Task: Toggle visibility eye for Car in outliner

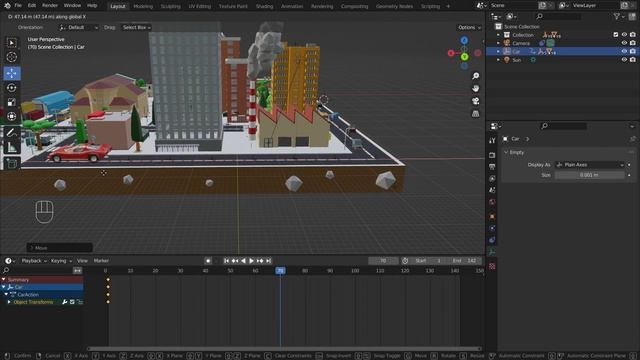Action: pos(624,51)
